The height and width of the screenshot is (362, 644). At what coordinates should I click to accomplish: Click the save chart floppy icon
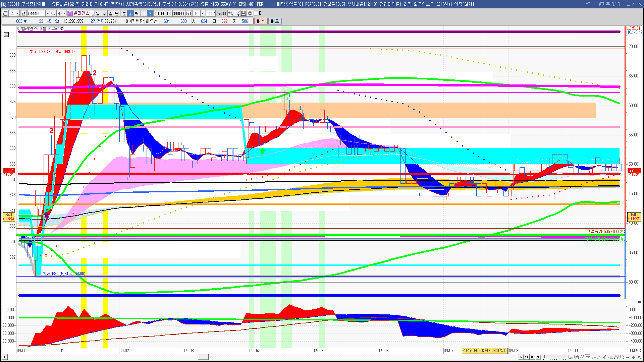click(244, 13)
